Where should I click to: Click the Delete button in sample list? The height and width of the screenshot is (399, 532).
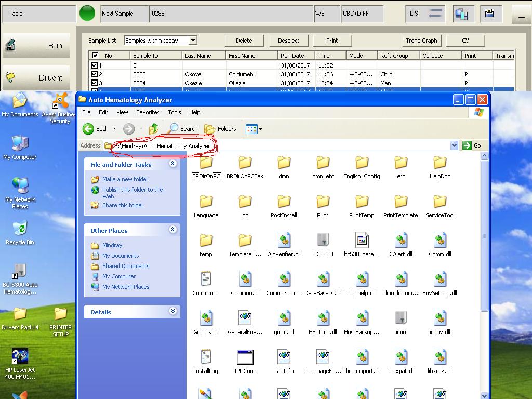[244, 41]
